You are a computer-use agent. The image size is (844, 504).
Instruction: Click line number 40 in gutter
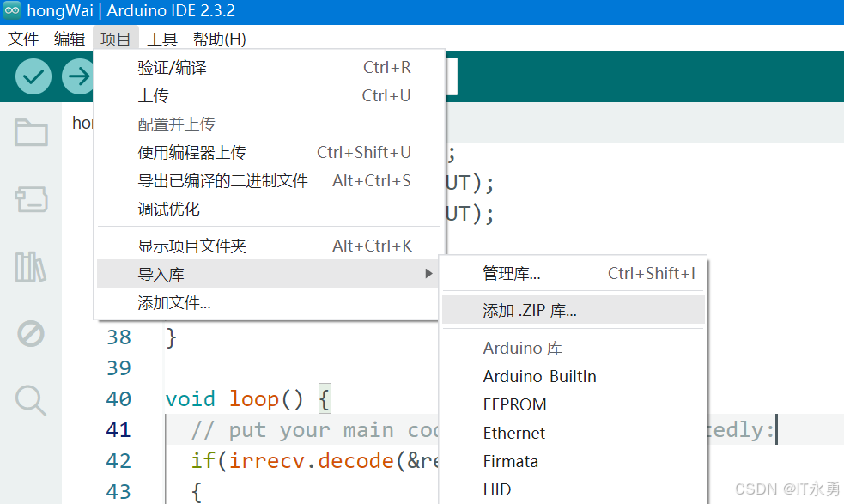point(119,399)
